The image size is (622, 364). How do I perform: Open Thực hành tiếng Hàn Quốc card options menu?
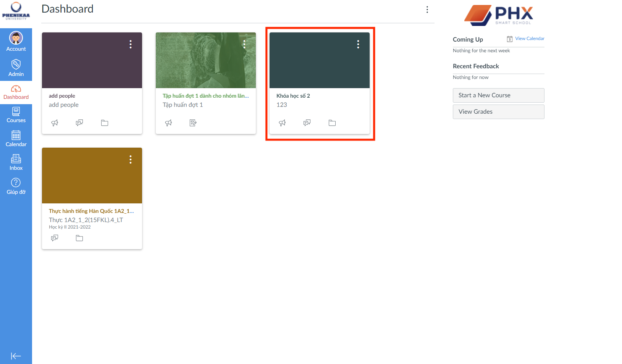(x=131, y=159)
